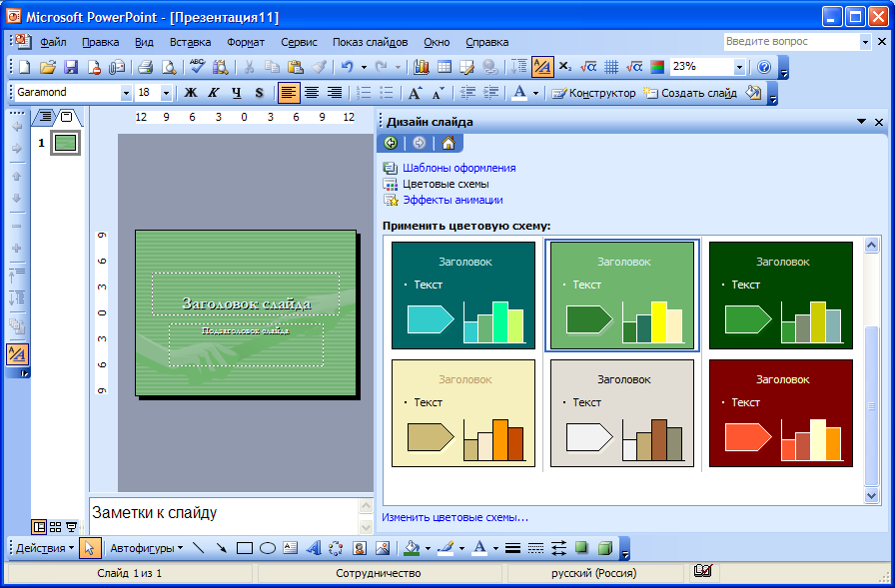
Task: Open Print Preview magnifier icon
Action: [169, 67]
